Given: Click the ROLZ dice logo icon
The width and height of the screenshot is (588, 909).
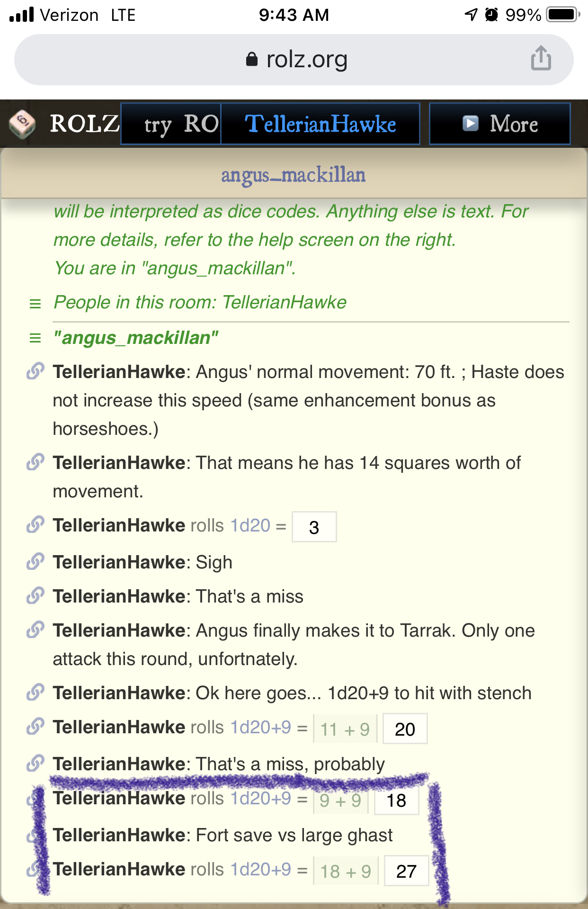Looking at the screenshot, I should [x=22, y=124].
